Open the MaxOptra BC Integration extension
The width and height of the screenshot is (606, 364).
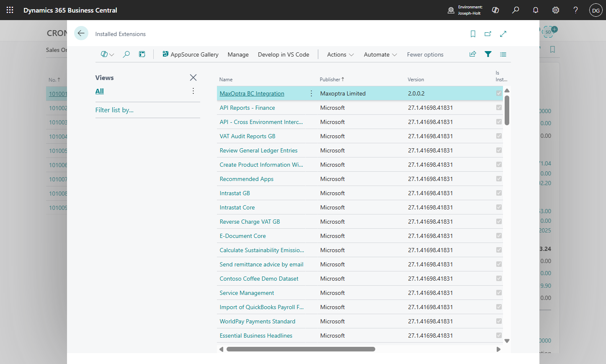click(x=252, y=93)
